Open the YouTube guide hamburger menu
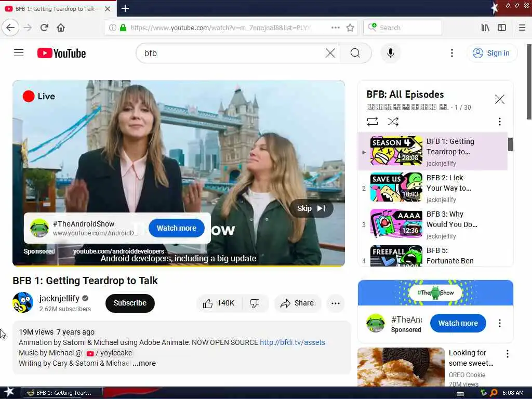Image resolution: width=532 pixels, height=399 pixels. coord(19,53)
